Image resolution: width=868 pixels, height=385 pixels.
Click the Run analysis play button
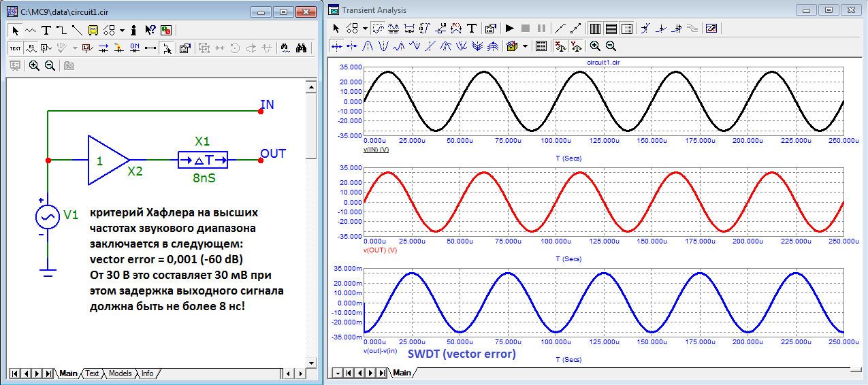[x=509, y=29]
